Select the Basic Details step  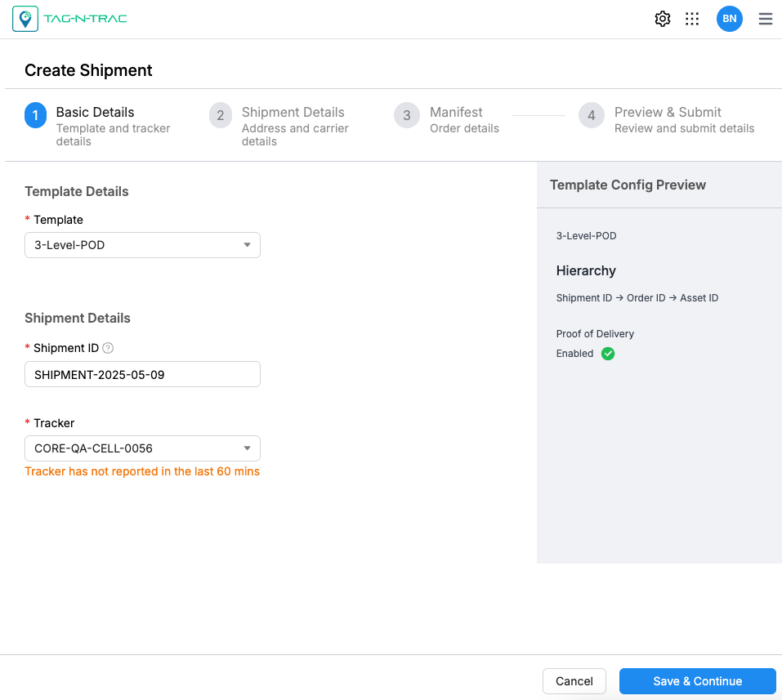[x=95, y=113]
